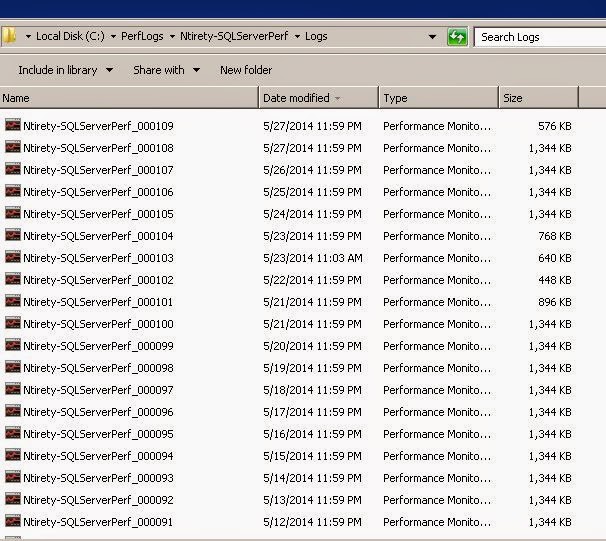The image size is (606, 541).
Task: Select file icon for Ntirety-SQLServerPerf_000097
Action: tap(13, 390)
